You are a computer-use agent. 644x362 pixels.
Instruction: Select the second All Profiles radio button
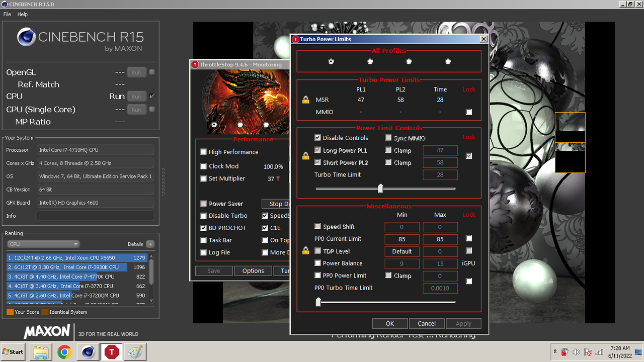pyautogui.click(x=370, y=61)
